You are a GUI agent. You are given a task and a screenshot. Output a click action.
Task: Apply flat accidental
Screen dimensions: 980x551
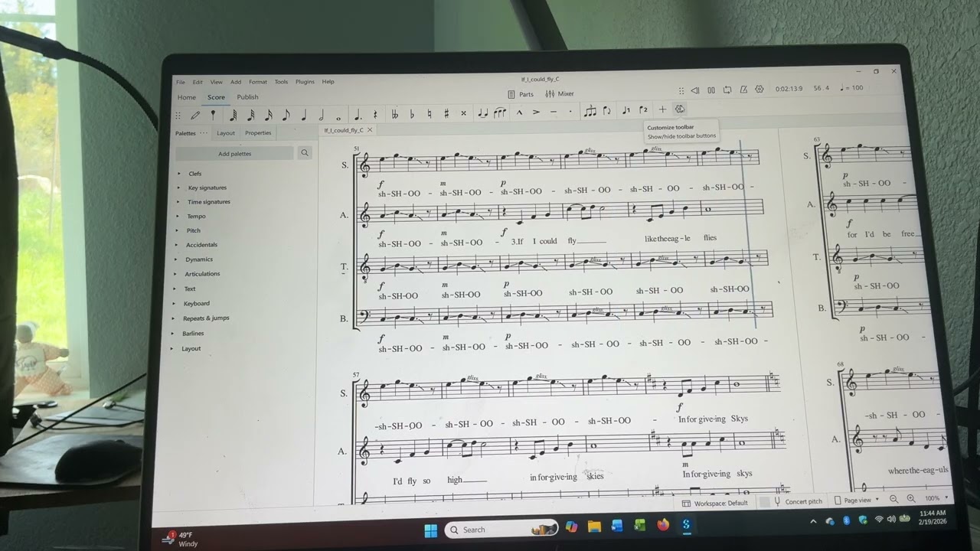click(x=412, y=114)
